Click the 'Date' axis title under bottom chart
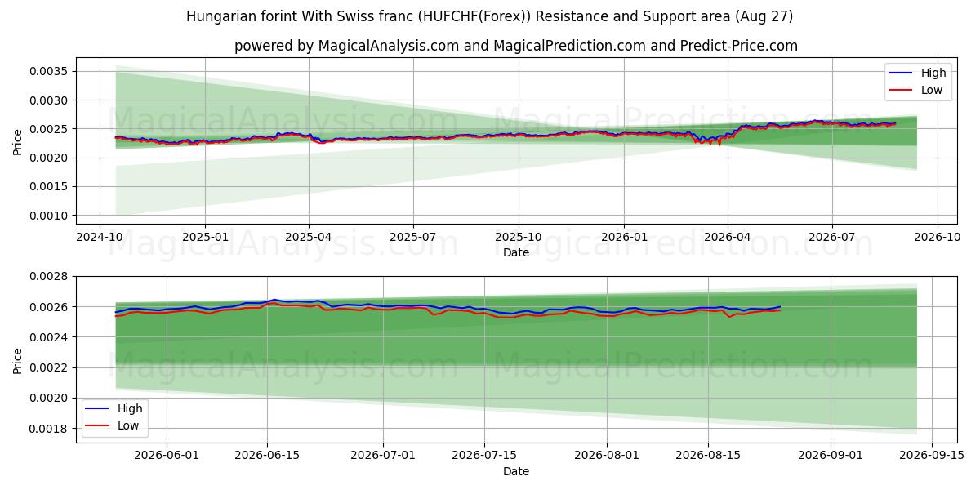This screenshot has height=490, width=980. [x=516, y=471]
